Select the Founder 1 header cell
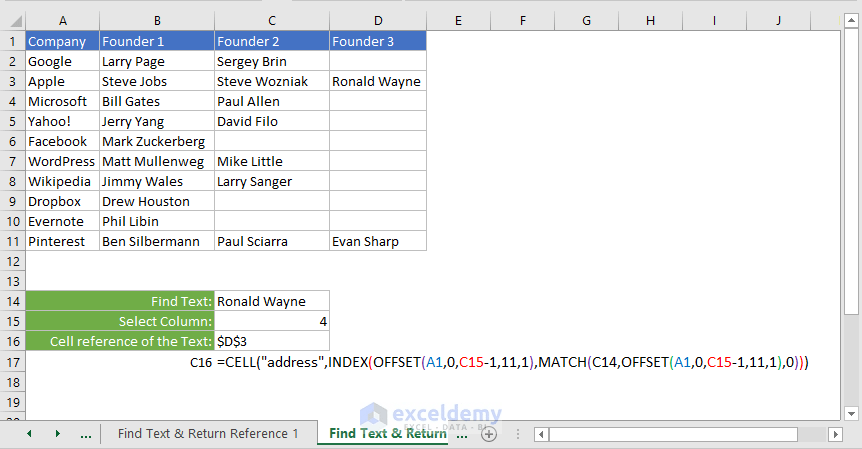862x449 pixels. [157, 41]
